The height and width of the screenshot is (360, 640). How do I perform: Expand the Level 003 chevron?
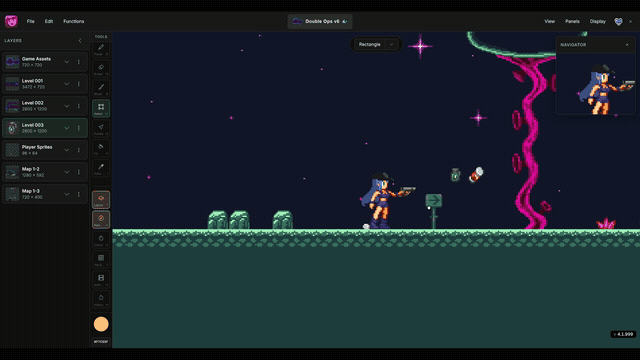tap(67, 128)
